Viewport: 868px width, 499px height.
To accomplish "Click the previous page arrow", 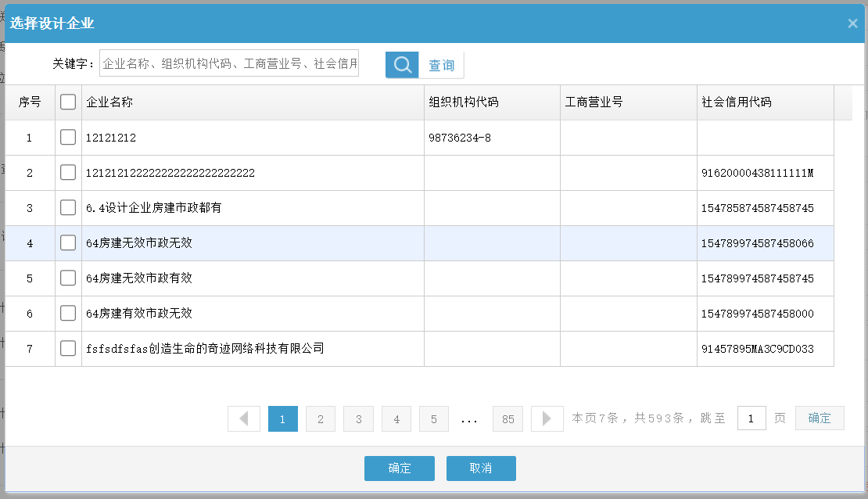I will pos(243,418).
